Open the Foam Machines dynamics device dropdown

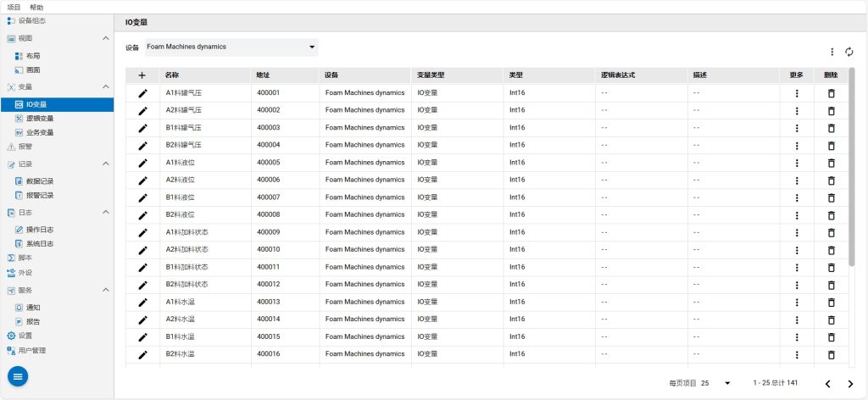(x=231, y=47)
